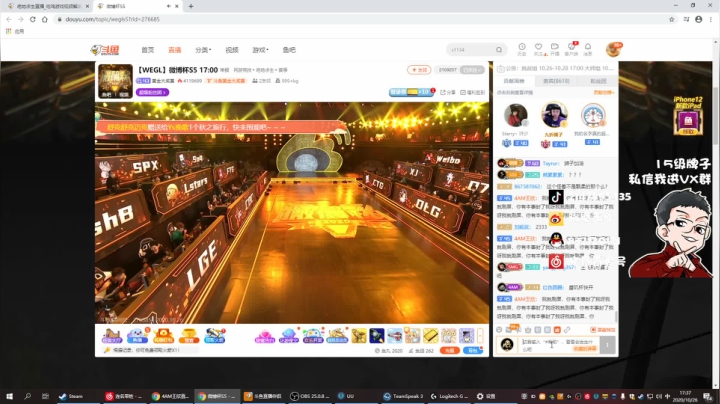Click the space rocket gift icon
This screenshot has height=404, width=720.
pos(377,336)
